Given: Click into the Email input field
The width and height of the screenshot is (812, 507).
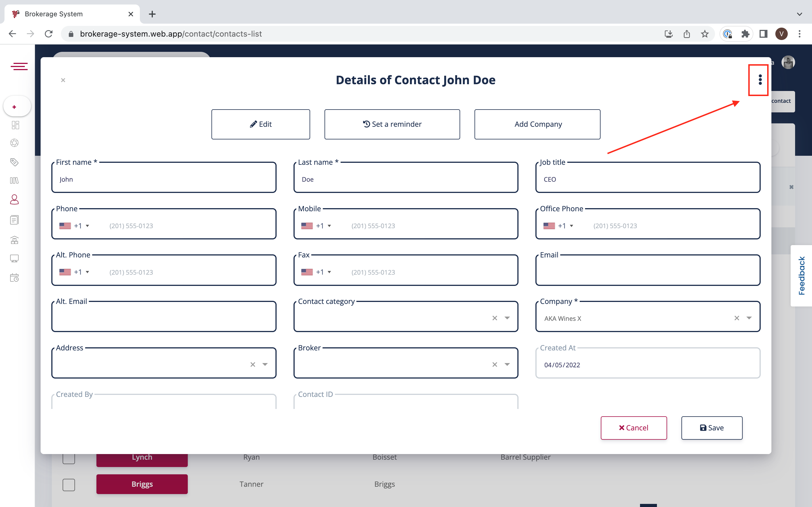Looking at the screenshot, I should click(x=647, y=272).
